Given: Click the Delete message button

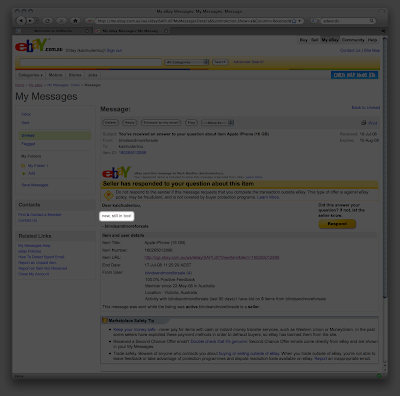Looking at the screenshot, I should (x=111, y=123).
